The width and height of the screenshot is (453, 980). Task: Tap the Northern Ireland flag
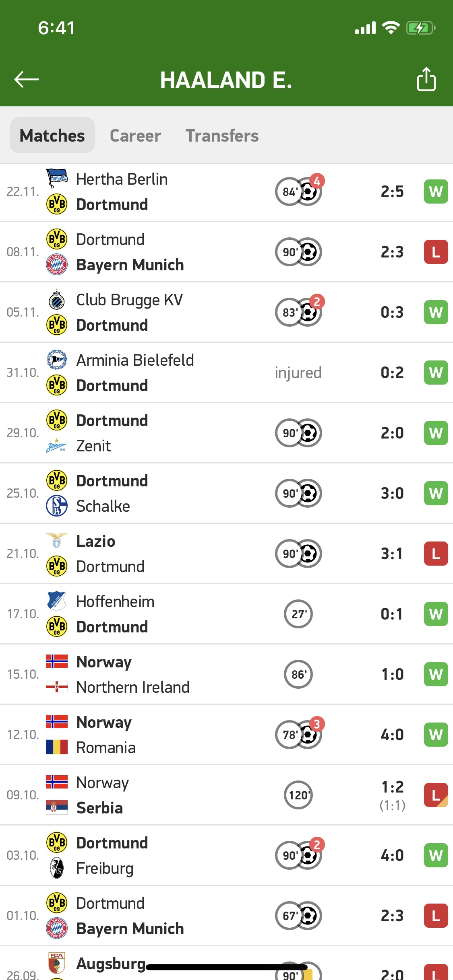pos(57,687)
